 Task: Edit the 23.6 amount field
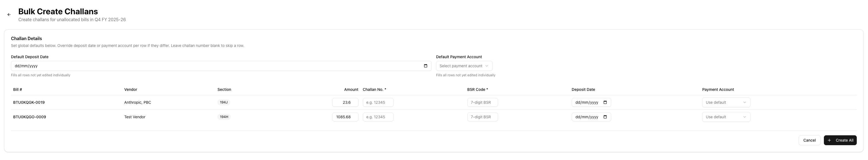point(345,102)
